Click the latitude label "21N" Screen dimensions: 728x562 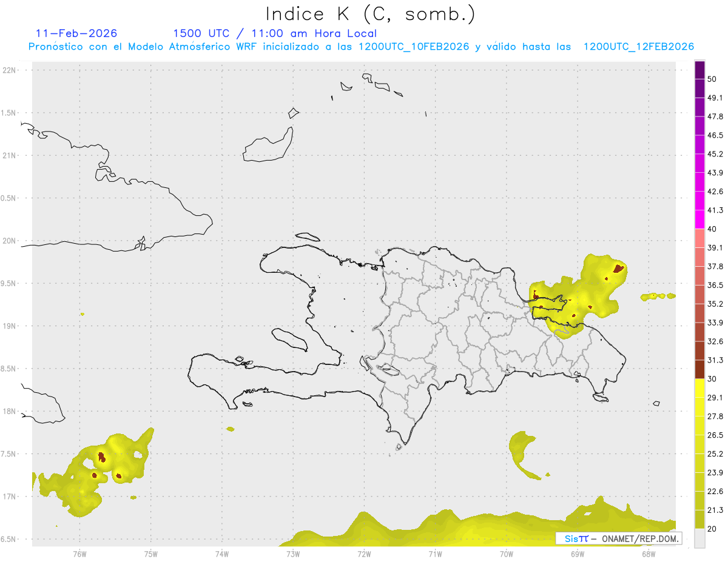click(x=10, y=155)
